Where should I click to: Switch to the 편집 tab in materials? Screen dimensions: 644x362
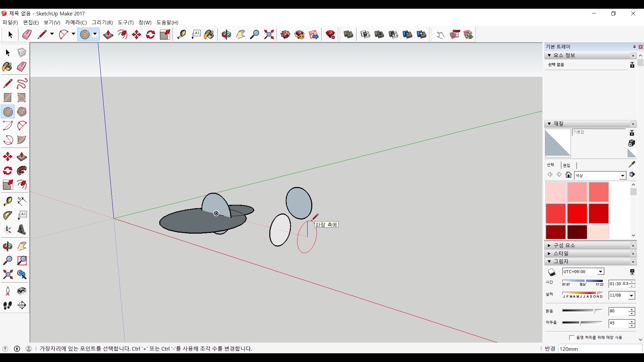point(567,165)
